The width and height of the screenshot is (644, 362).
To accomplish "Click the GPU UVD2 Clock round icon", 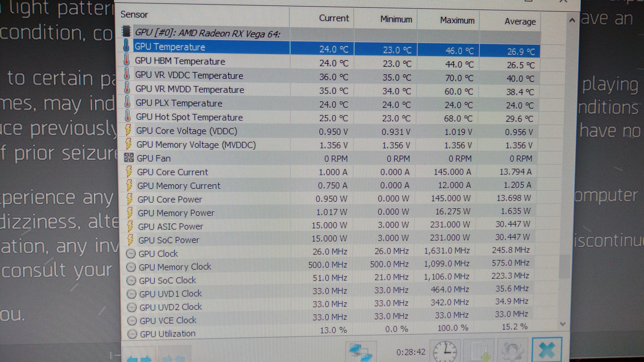I will (132, 308).
